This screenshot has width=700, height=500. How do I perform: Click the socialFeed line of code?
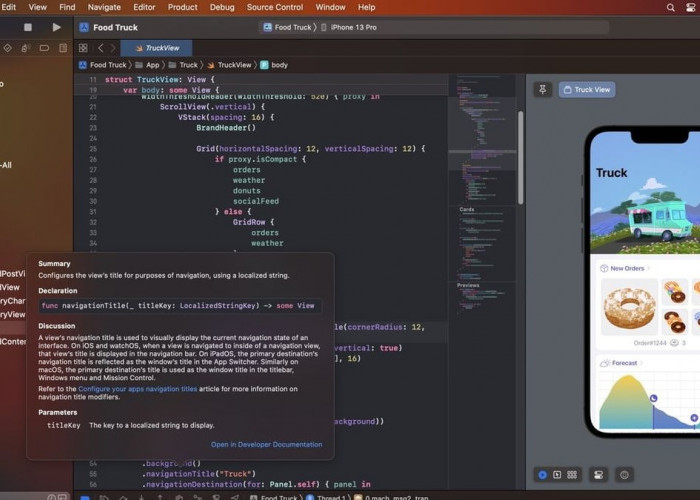(256, 201)
